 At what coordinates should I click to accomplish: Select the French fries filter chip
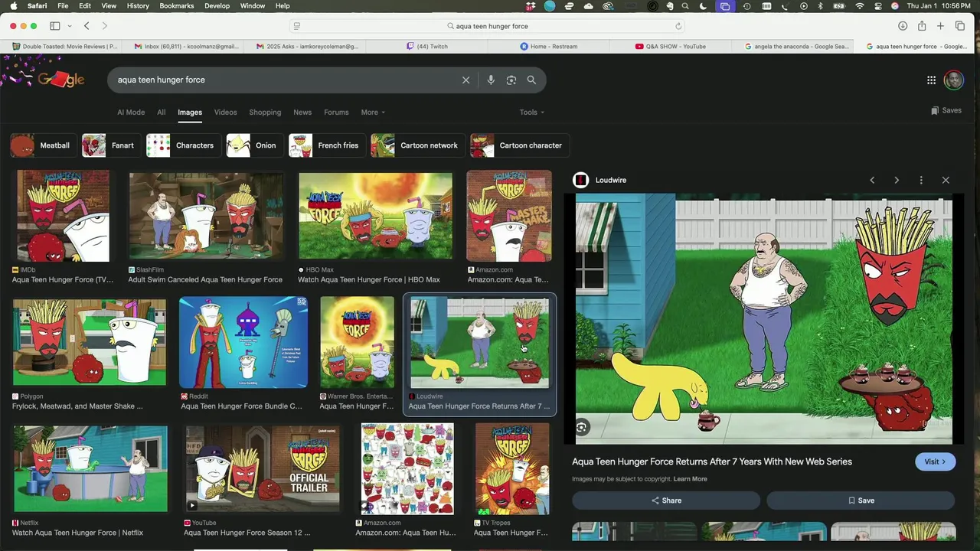coord(326,145)
